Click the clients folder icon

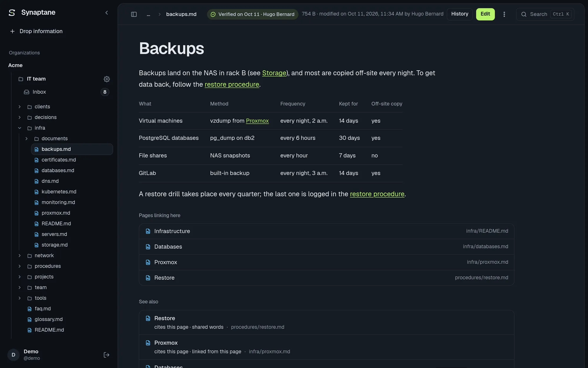point(29,107)
